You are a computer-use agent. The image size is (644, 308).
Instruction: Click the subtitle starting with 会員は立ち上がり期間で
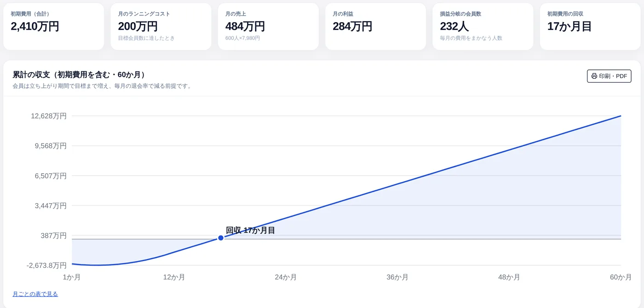[x=102, y=86]
